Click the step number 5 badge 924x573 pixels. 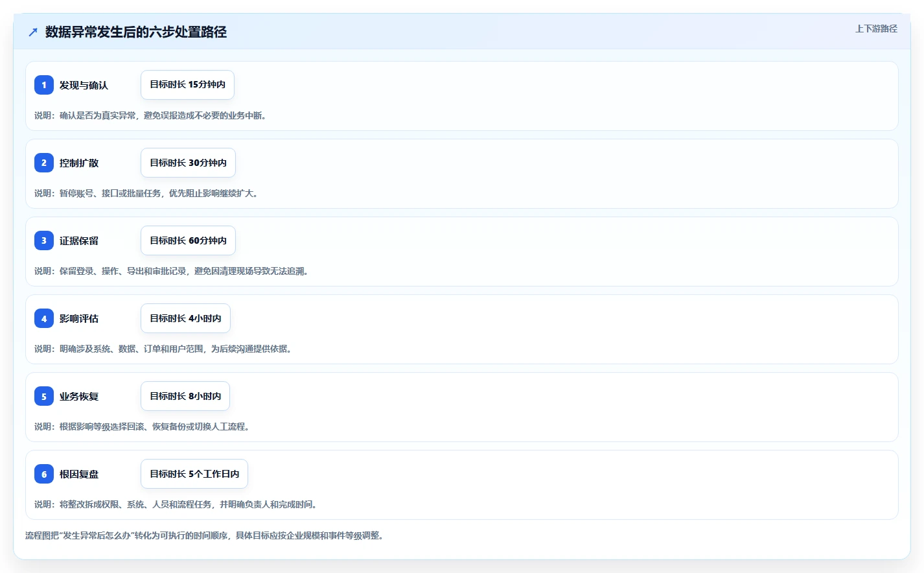pos(44,396)
